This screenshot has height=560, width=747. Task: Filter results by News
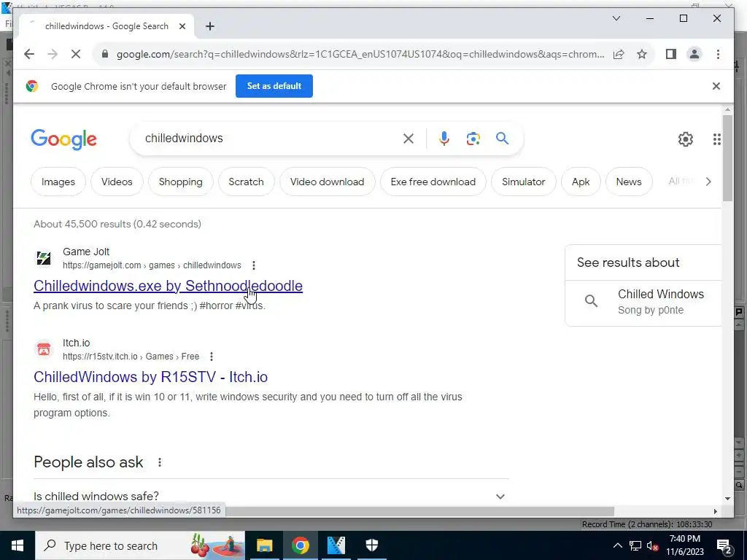pyautogui.click(x=629, y=182)
